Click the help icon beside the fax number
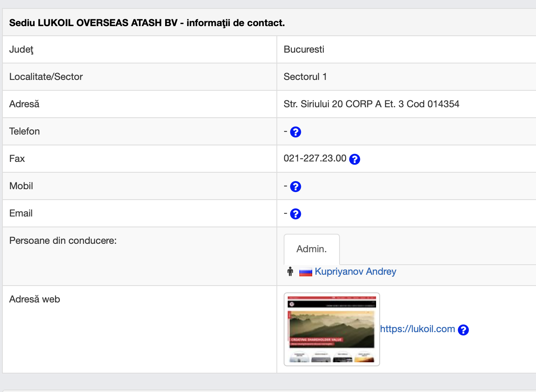536x392 pixels. pyautogui.click(x=354, y=159)
